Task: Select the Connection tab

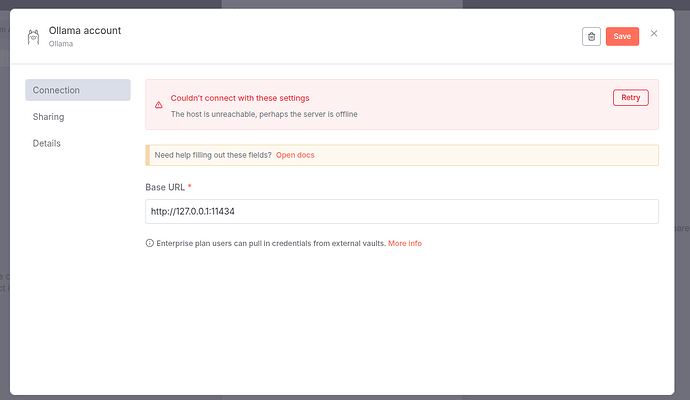Action: click(77, 90)
